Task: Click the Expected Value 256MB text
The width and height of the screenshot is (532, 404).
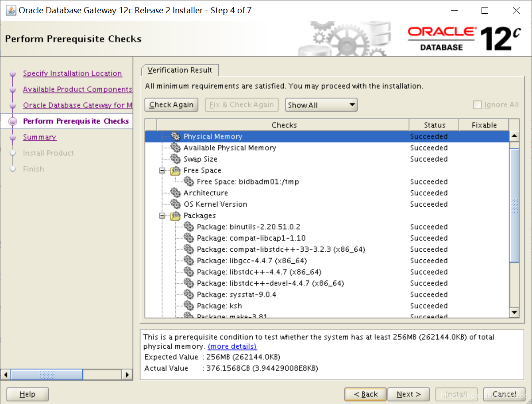Action: (243, 357)
